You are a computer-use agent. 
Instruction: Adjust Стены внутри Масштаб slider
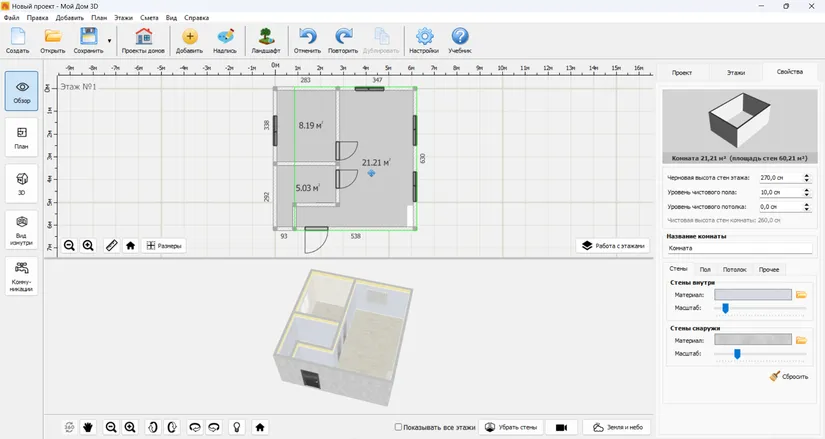725,308
